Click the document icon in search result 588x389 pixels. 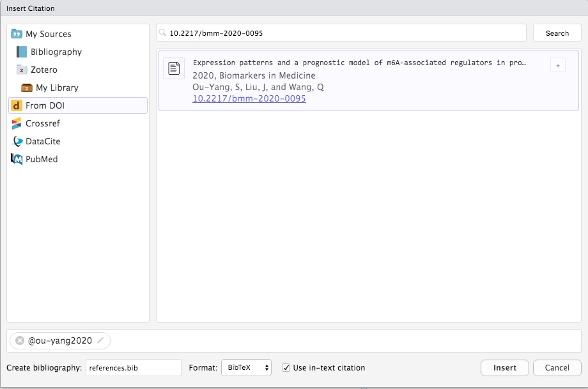click(174, 68)
